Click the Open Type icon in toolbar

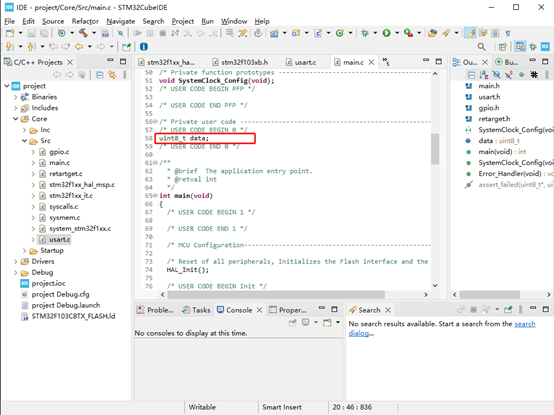(x=432, y=33)
